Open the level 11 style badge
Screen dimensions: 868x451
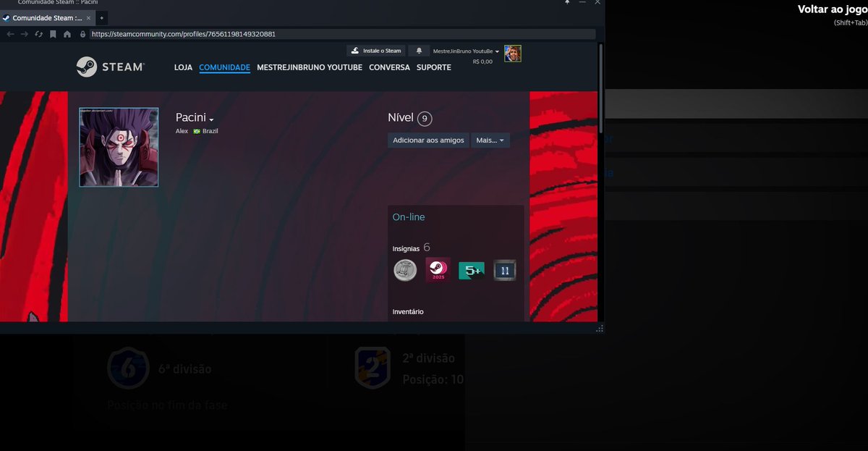pyautogui.click(x=504, y=269)
